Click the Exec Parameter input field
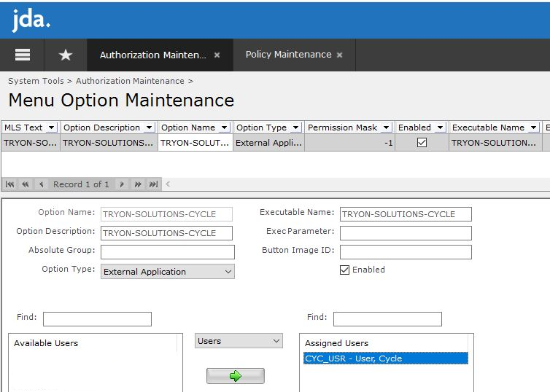 pyautogui.click(x=406, y=233)
